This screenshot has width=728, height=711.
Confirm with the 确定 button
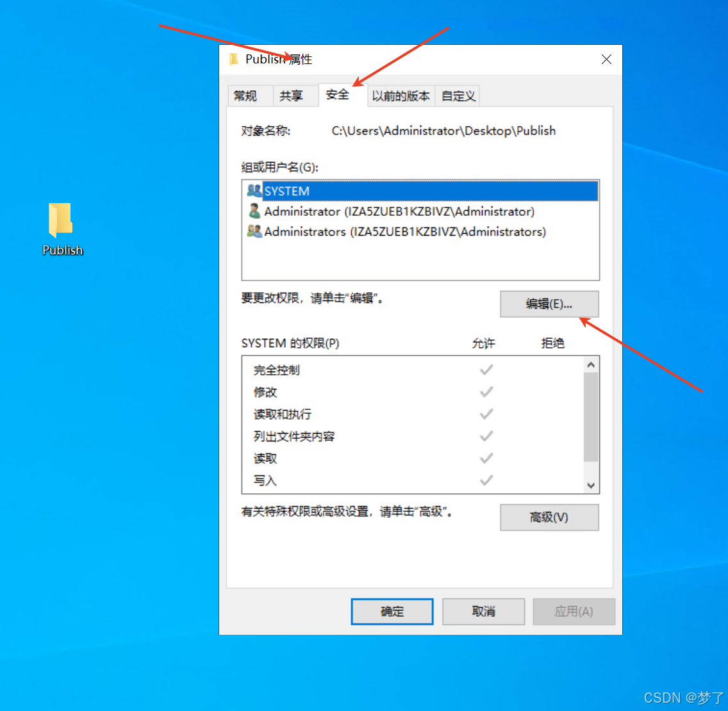(392, 611)
